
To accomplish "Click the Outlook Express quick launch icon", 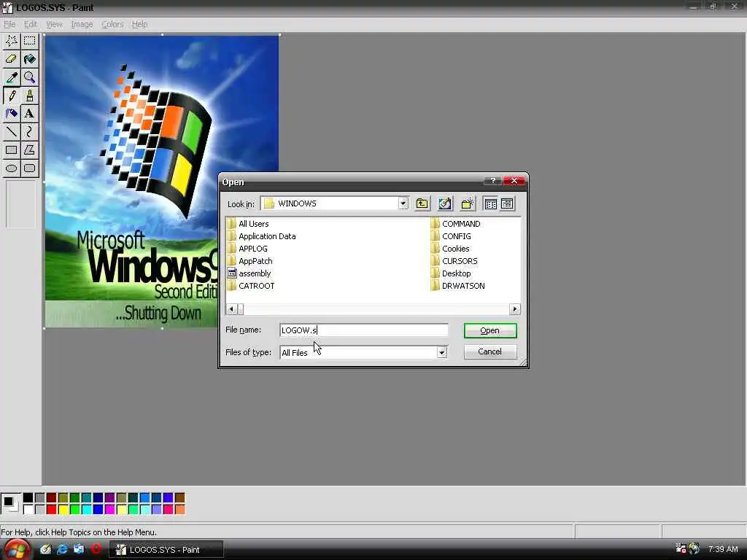I will coord(79,549).
